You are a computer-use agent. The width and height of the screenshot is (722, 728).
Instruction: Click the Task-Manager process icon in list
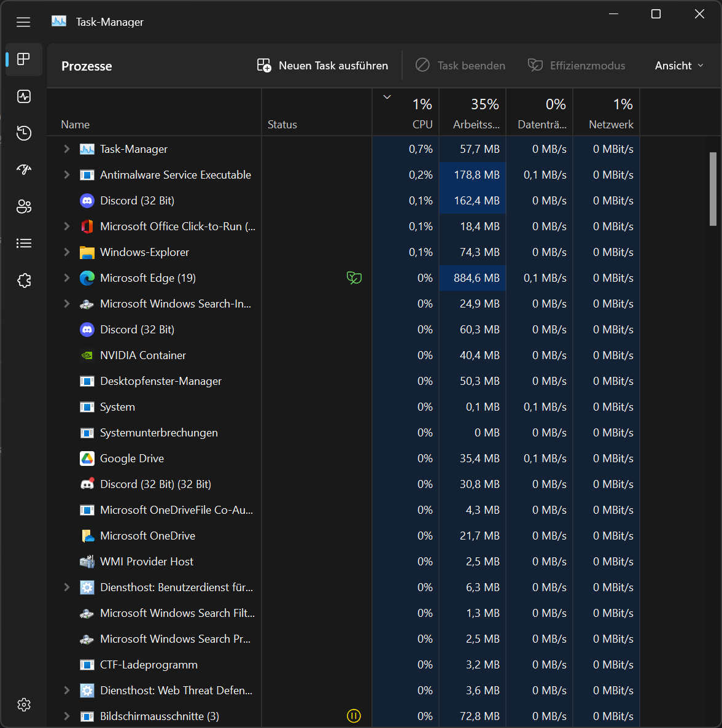tap(87, 149)
